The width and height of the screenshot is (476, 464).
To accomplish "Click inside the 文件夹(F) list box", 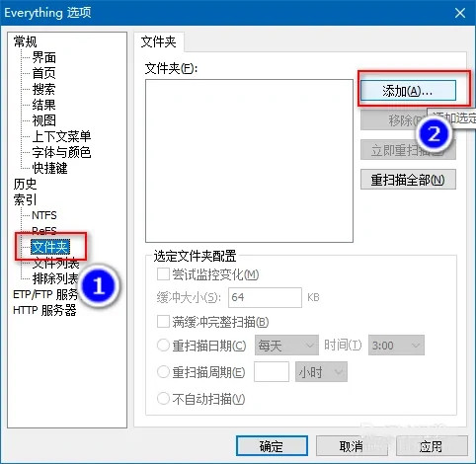I will point(249,161).
